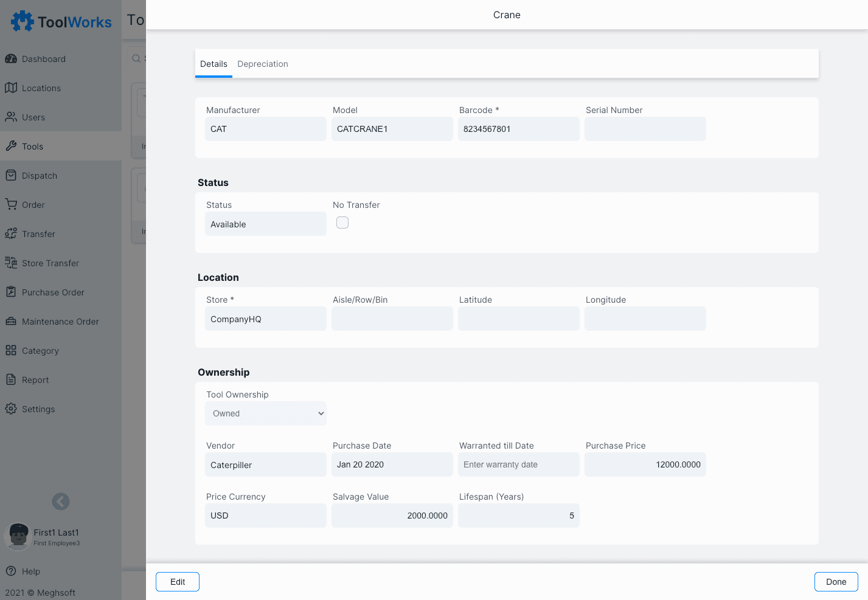Click the Ownership section heading
This screenshot has width=868, height=600.
click(x=224, y=372)
